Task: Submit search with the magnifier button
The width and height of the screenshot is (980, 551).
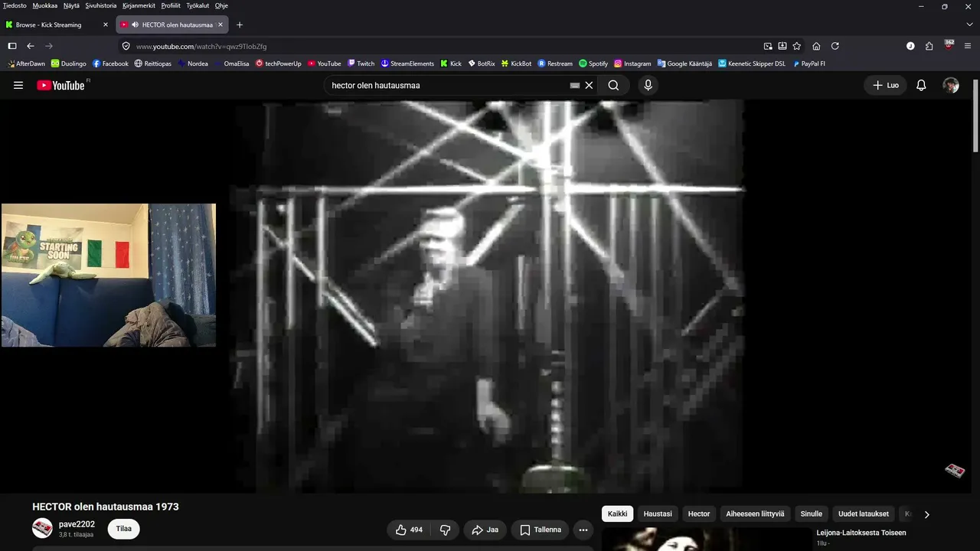Action: point(613,85)
